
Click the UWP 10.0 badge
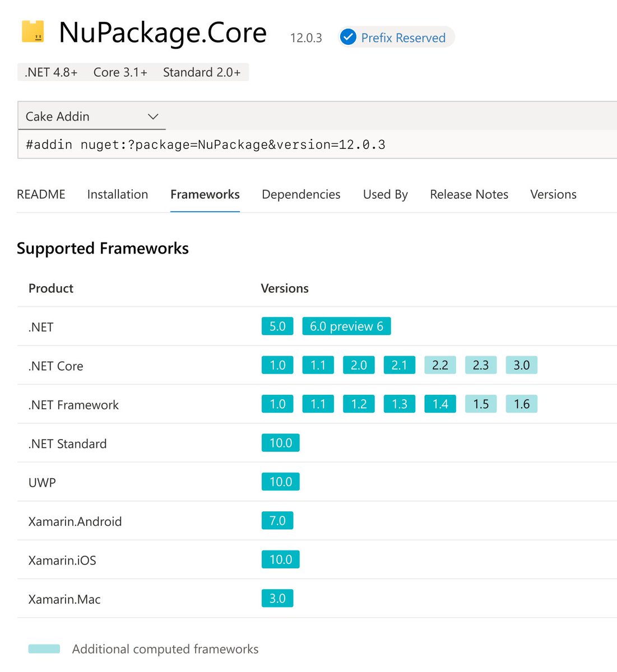tap(281, 482)
